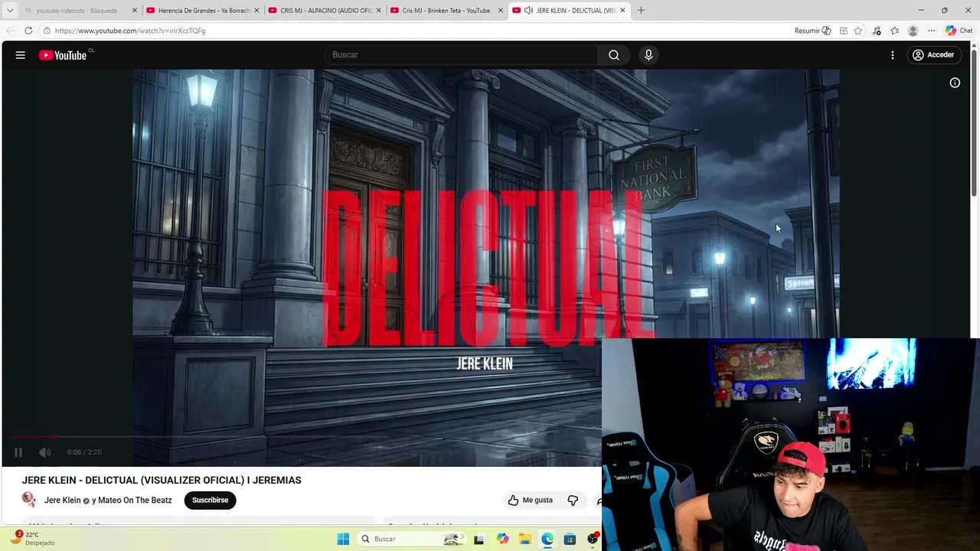The width and height of the screenshot is (980, 551).
Task: Open tab actions dropdown chevron
Action: [x=10, y=11]
